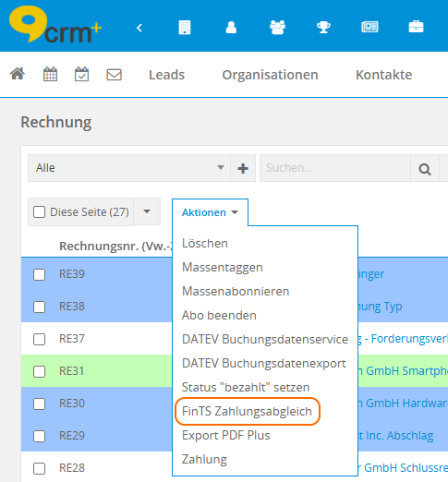Open the organisations building icon
Screen dimensions: 448x482
pos(185,28)
